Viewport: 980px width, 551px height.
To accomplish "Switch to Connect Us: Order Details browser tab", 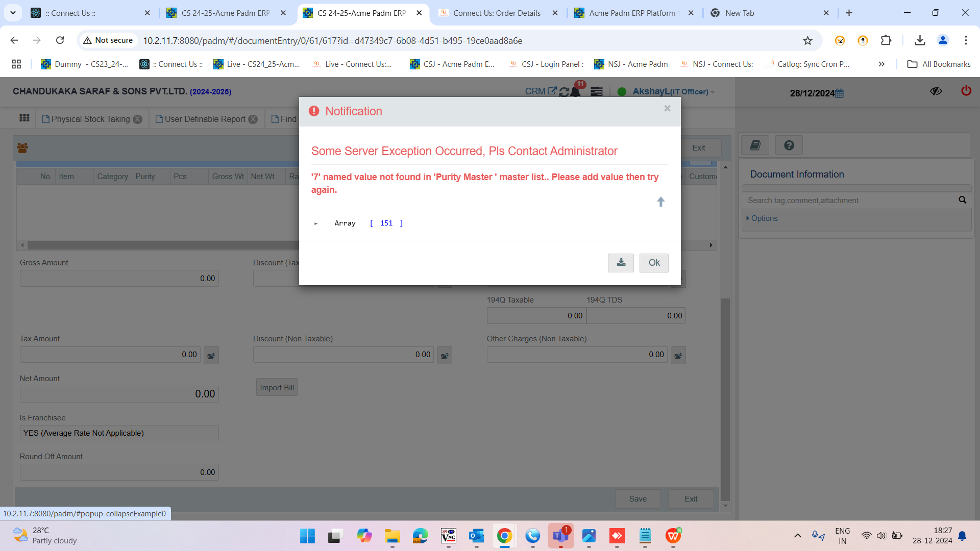I will [497, 13].
